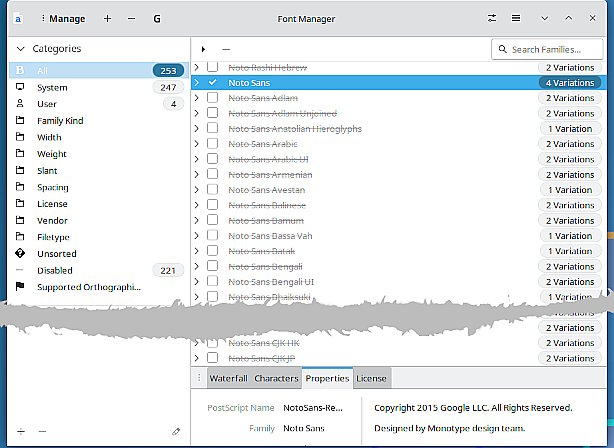Focus the Search Families field
The image size is (614, 448).
(x=549, y=49)
